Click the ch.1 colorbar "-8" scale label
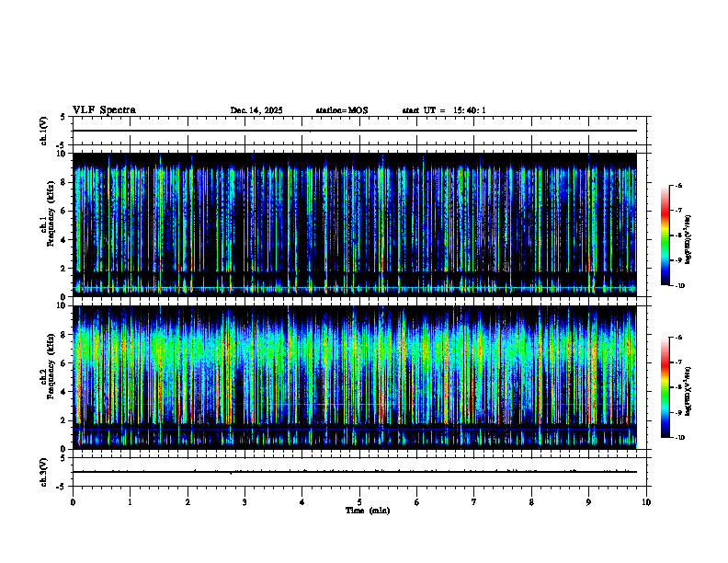The width and height of the screenshot is (728, 563). [x=678, y=236]
